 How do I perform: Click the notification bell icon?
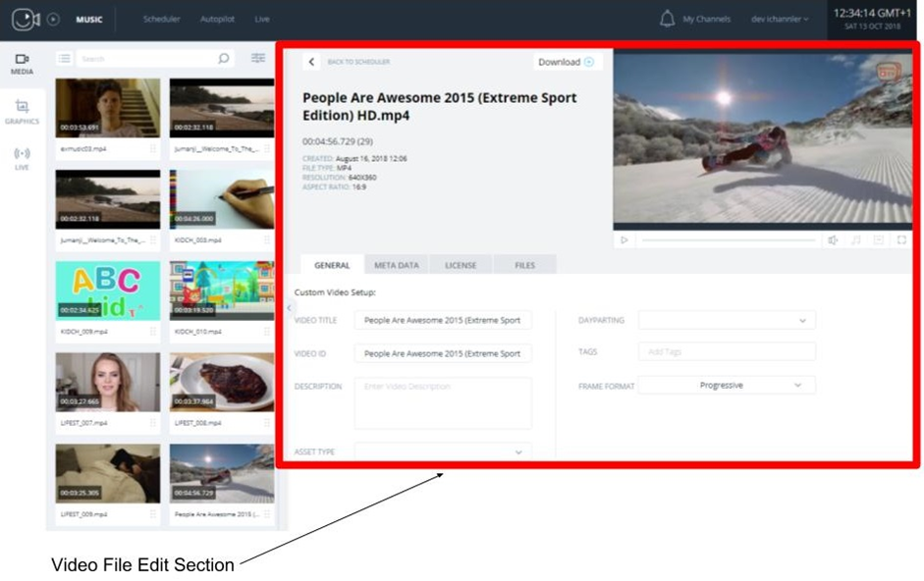[x=668, y=19]
